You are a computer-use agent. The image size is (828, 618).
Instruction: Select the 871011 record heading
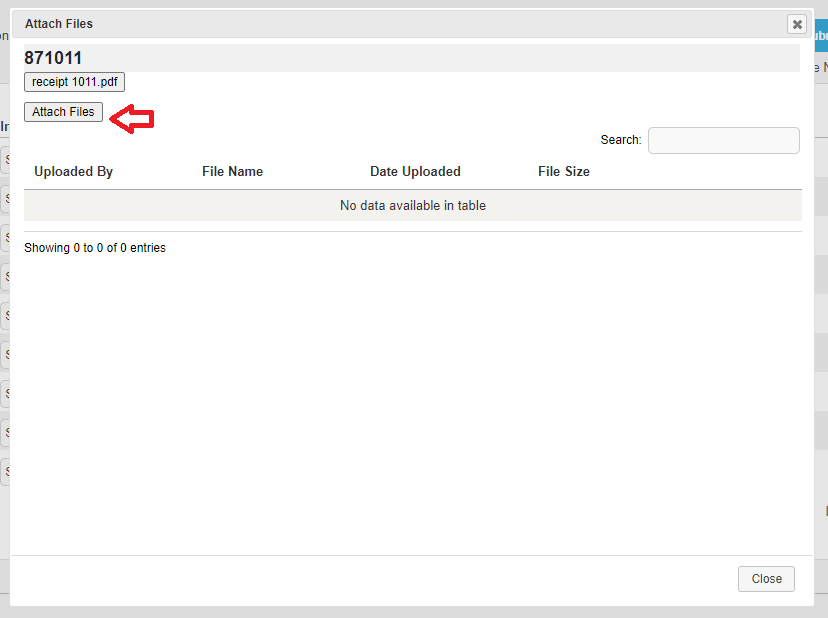point(53,58)
